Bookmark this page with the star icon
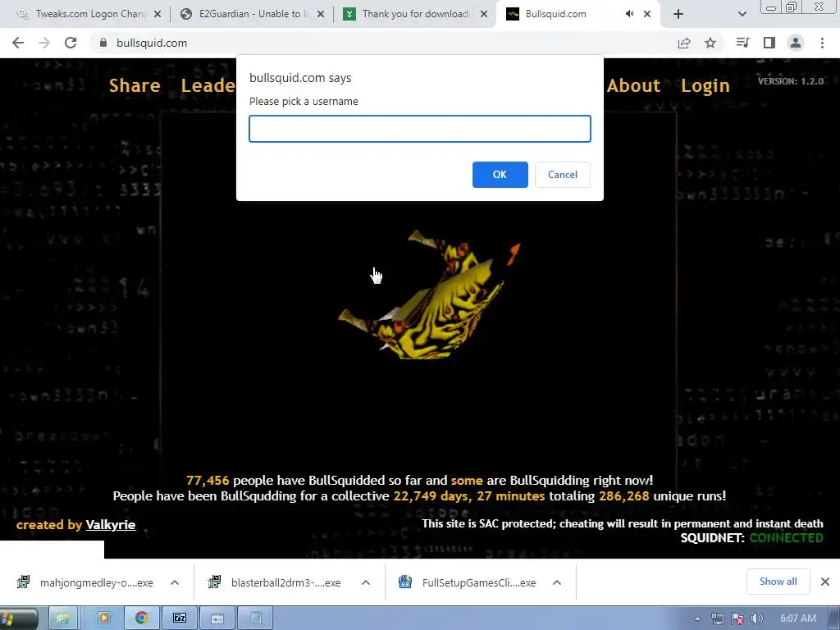 (x=710, y=43)
